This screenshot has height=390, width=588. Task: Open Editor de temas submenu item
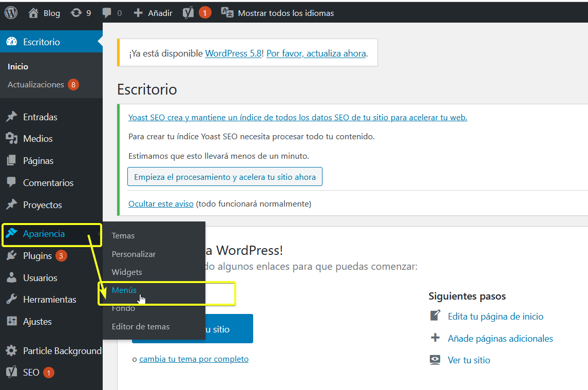pos(141,327)
